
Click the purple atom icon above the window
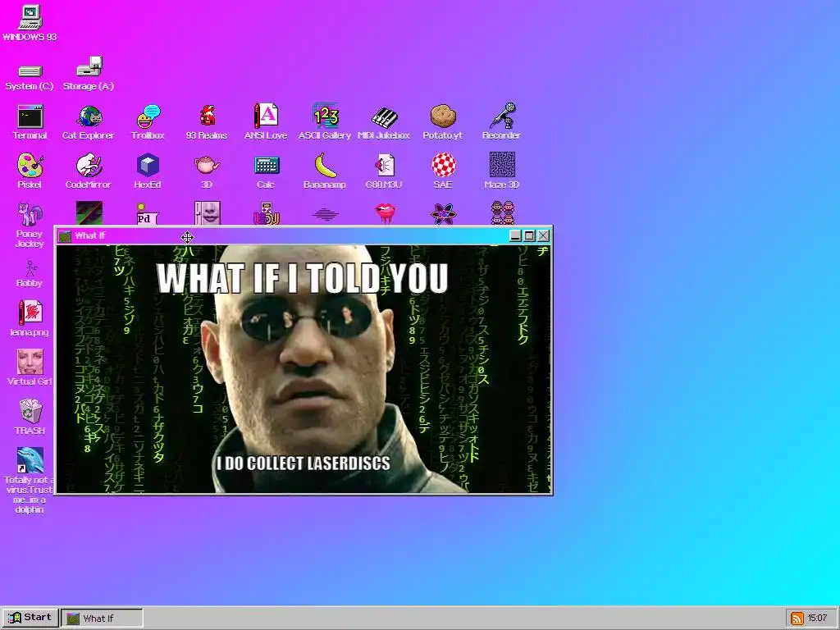[443, 214]
